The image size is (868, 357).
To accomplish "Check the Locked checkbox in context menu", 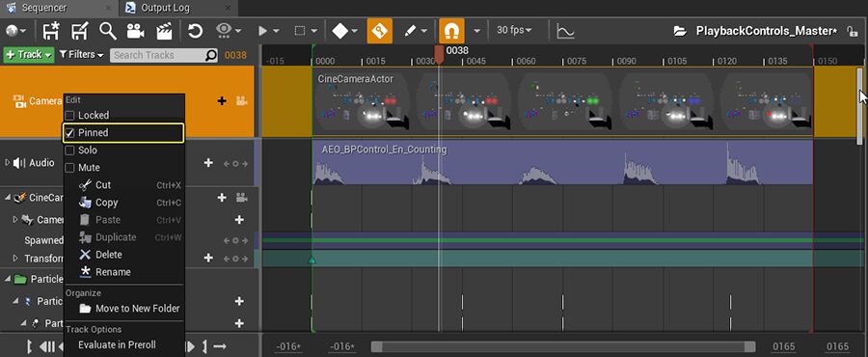I will [x=69, y=116].
